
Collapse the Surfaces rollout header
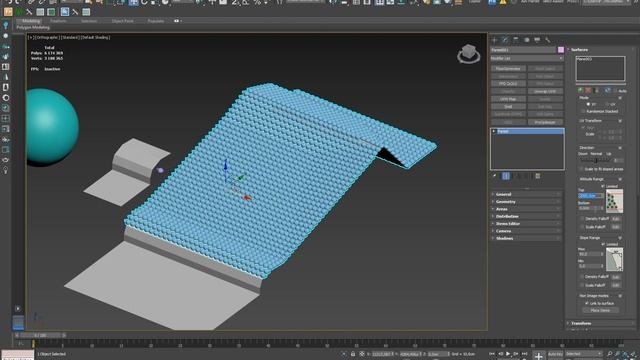point(600,50)
